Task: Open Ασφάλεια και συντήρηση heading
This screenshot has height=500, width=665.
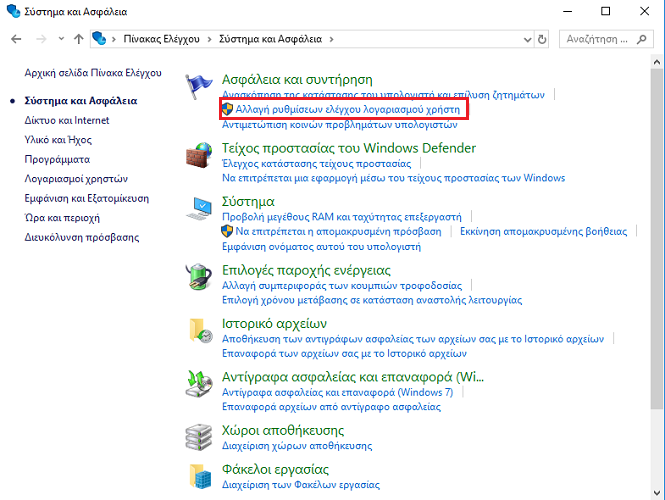Action: (297, 80)
